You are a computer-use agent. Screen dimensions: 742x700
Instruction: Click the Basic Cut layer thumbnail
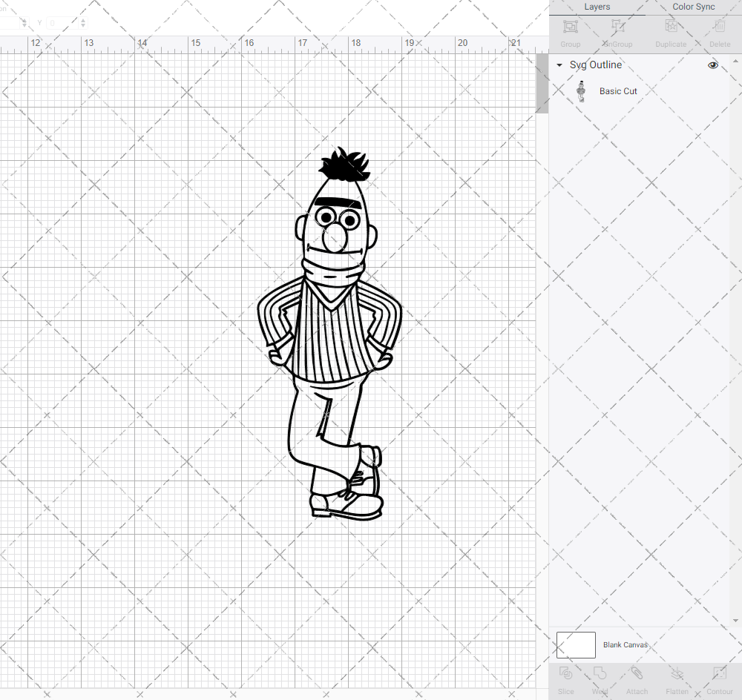click(582, 91)
